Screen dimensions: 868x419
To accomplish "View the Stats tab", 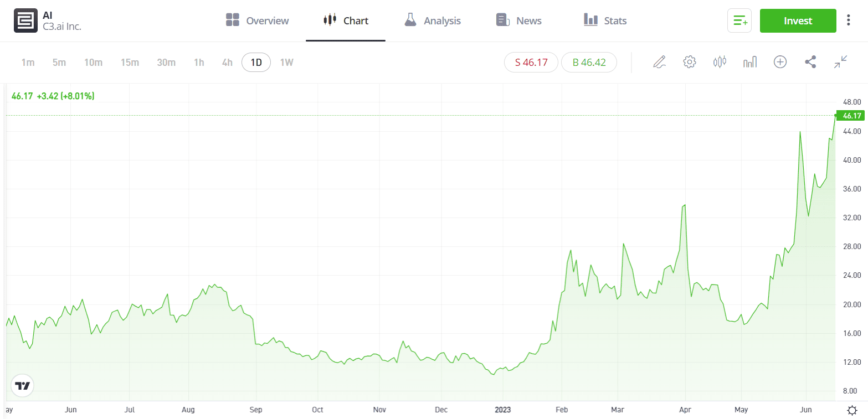I will tap(605, 21).
